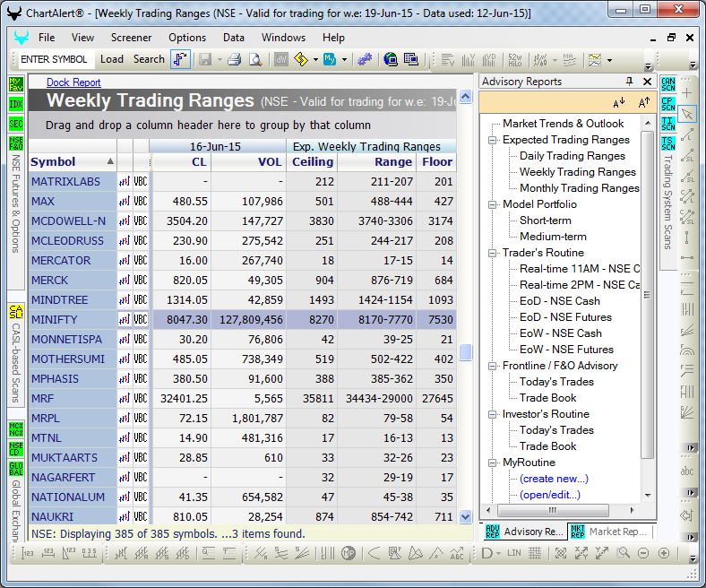This screenshot has width=706, height=588.
Task: Toggle the dW toolbar button
Action: coord(281,59)
